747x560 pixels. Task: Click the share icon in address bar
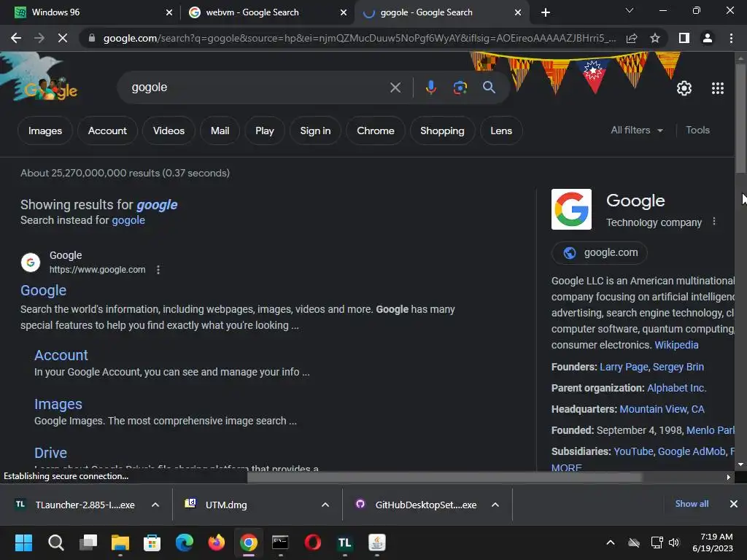pos(632,38)
